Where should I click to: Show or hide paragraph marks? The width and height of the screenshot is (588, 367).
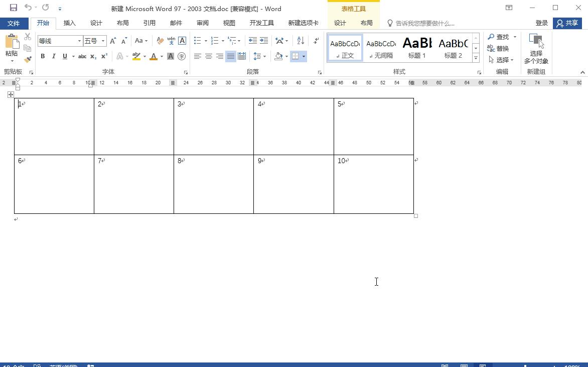(x=316, y=41)
